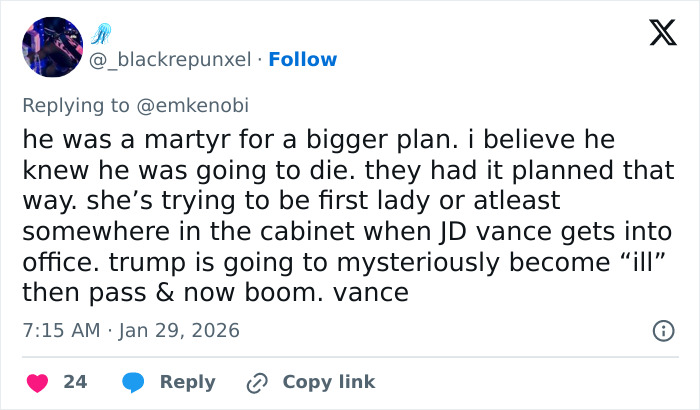Click the chain link icon
Viewport: 700px width, 410px height.
tap(257, 382)
